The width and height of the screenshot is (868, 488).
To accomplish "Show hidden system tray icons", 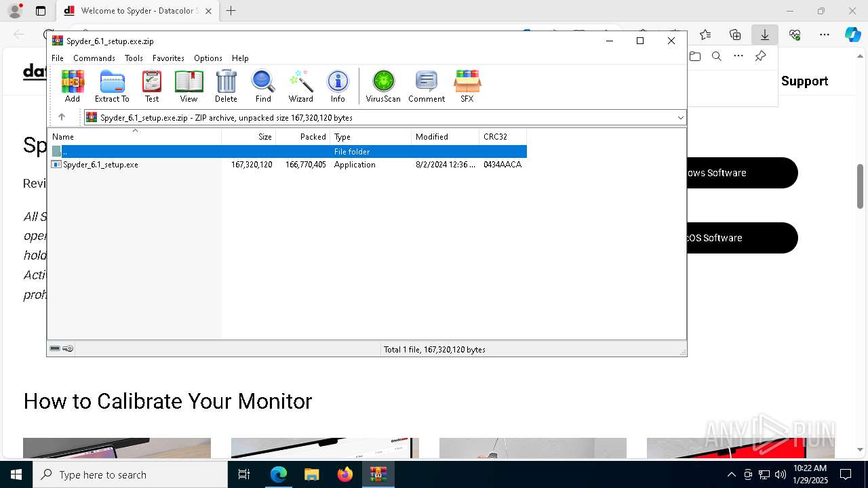I will (731, 474).
